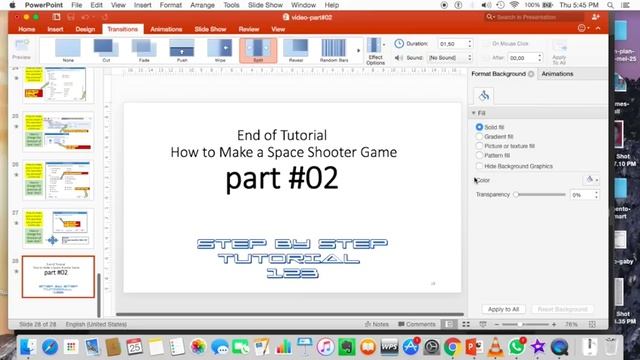
Task: Open the Sound dropdown
Action: coord(449,58)
